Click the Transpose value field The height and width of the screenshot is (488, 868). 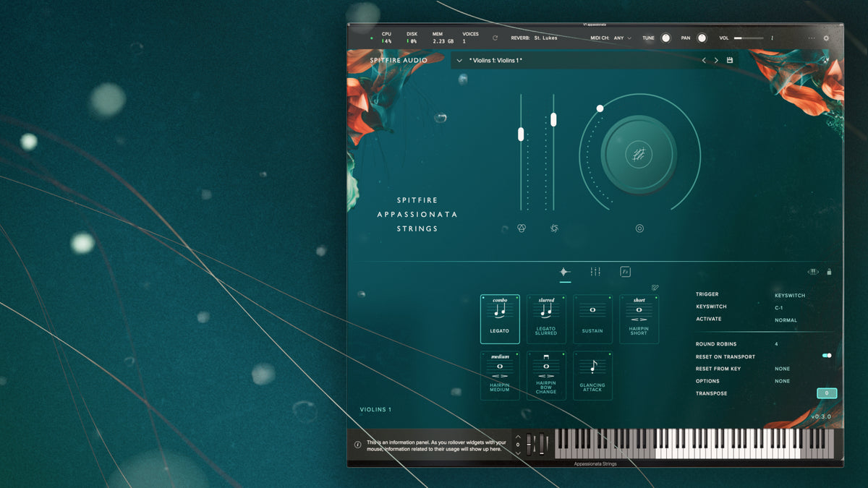coord(826,393)
